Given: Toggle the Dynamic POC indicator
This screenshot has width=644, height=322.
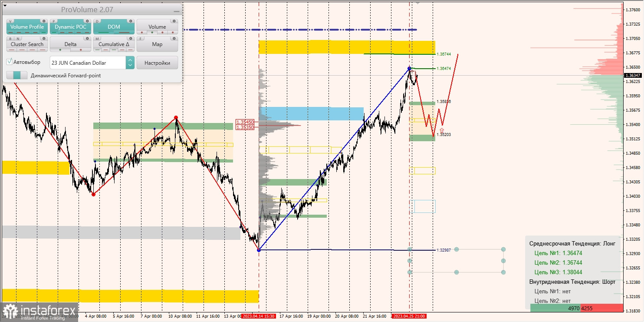Looking at the screenshot, I should pos(70,27).
